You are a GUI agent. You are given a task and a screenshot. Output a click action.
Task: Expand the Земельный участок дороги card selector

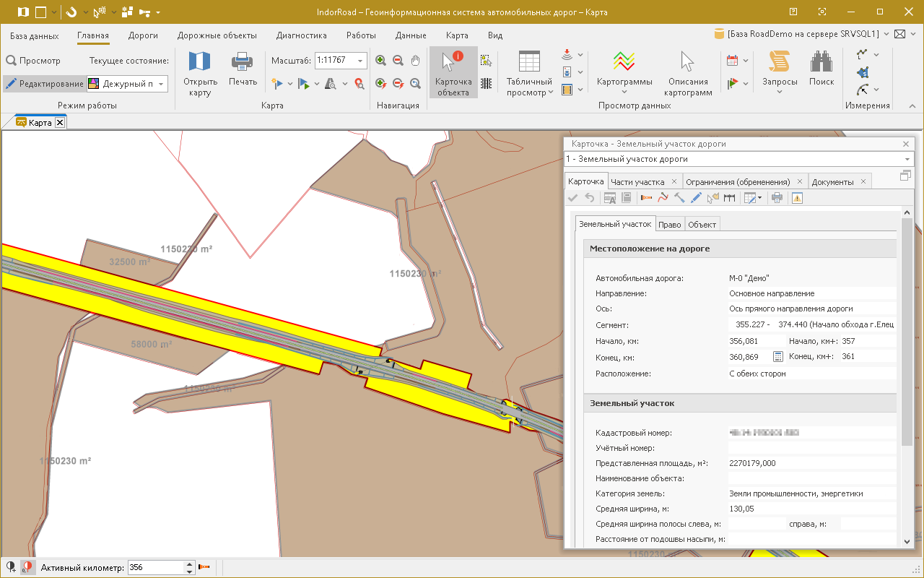click(x=906, y=159)
